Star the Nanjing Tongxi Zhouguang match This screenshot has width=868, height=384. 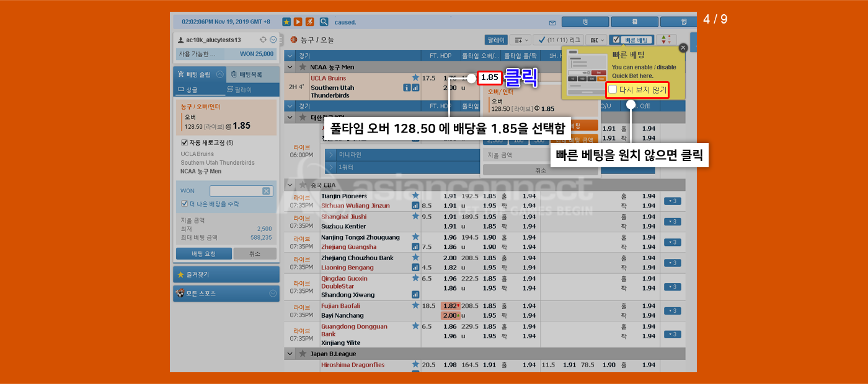pyautogui.click(x=415, y=237)
